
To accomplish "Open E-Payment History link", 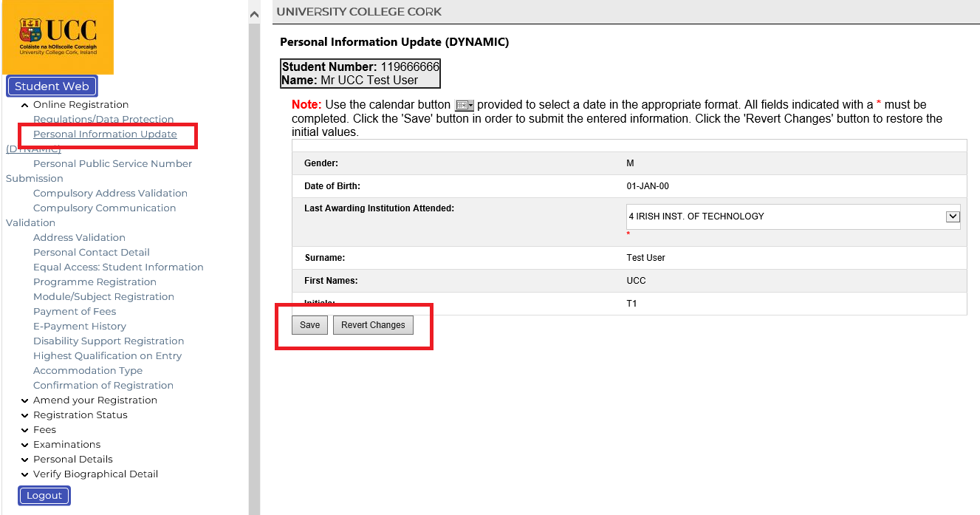I will 80,327.
